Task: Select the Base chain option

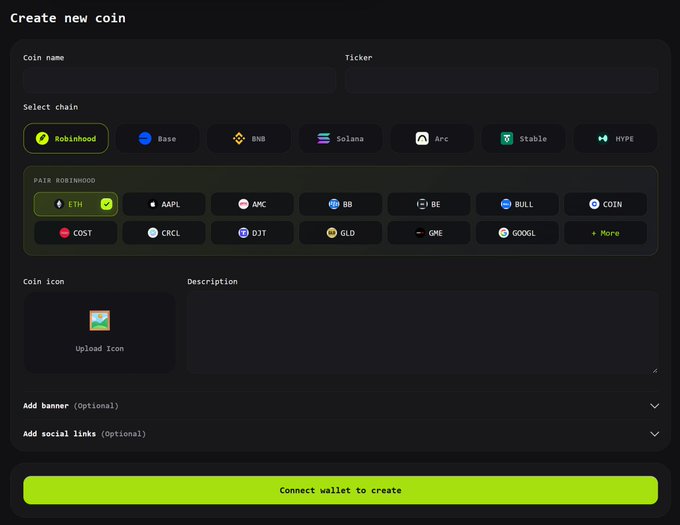Action: [157, 138]
